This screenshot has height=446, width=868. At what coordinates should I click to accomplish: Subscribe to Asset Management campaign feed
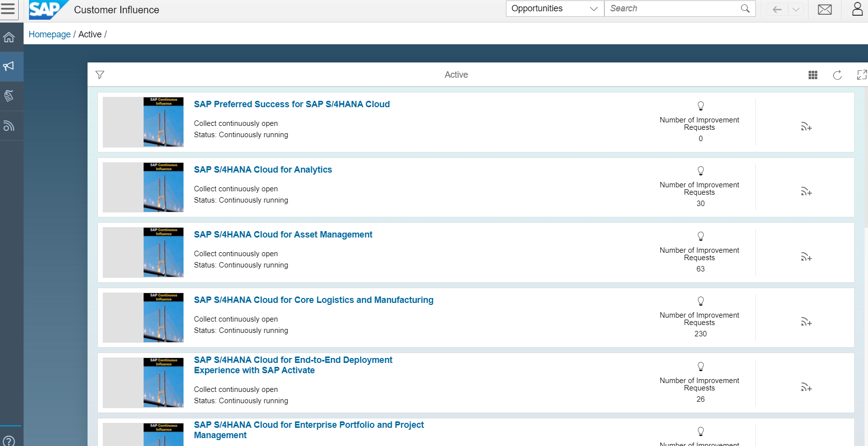pyautogui.click(x=806, y=257)
